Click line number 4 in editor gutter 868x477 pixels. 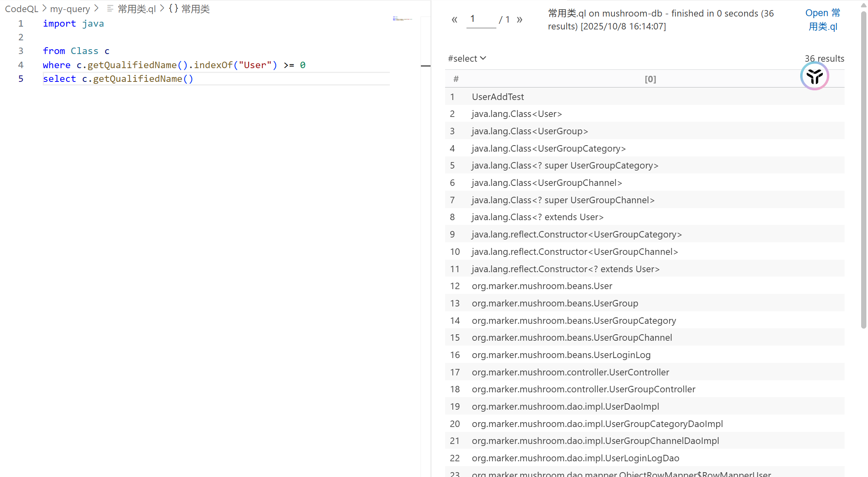(21, 65)
